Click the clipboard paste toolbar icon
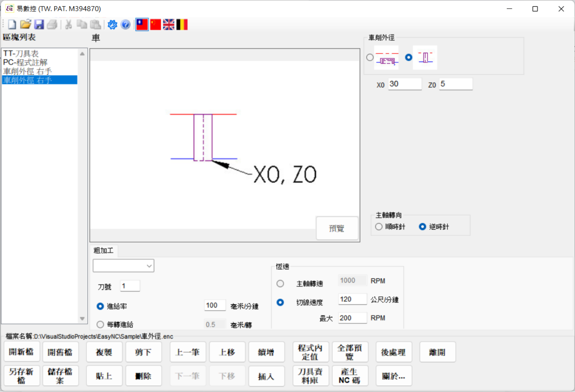This screenshot has width=575, height=392. click(96, 24)
